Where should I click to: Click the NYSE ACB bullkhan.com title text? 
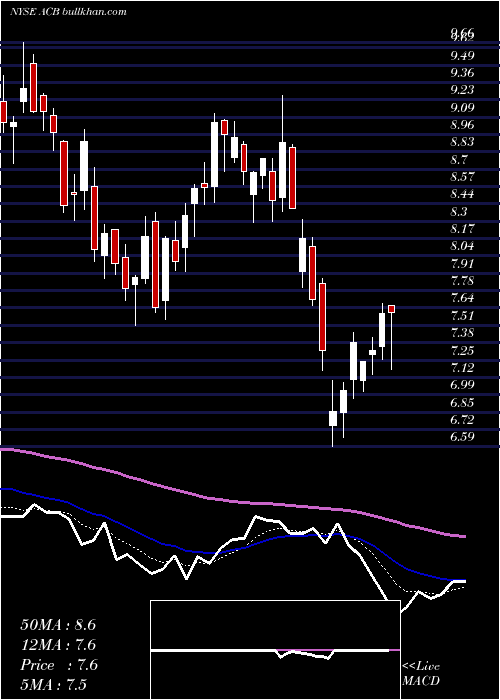68,12
